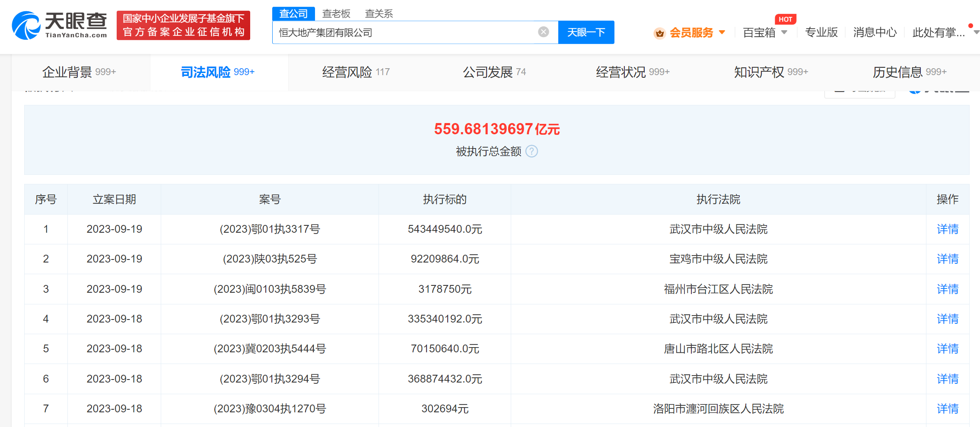980x427 pixels.
Task: Open 详情 for case 陕03执525号
Action: pos(948,259)
